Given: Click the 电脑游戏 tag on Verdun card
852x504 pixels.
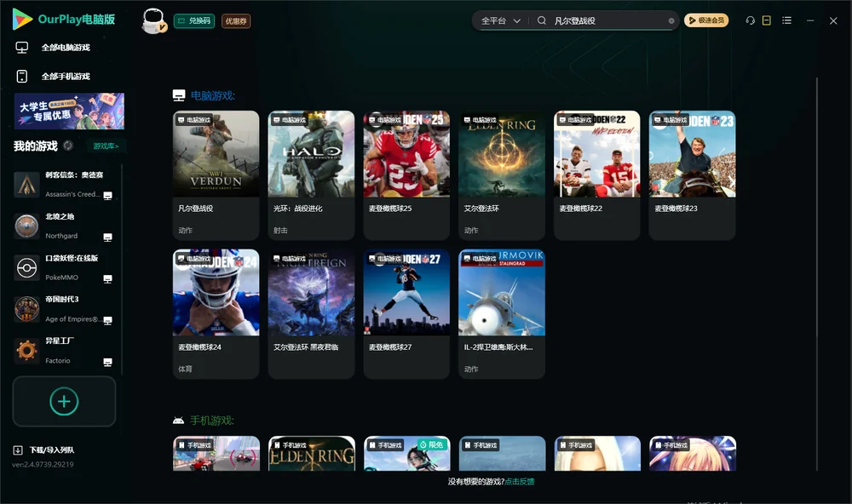Looking at the screenshot, I should (x=194, y=120).
